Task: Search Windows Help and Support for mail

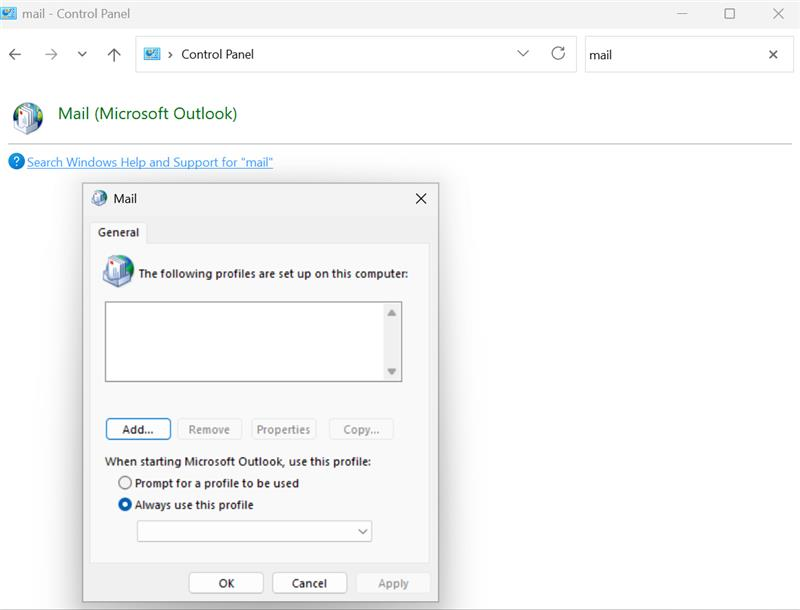Action: (150, 162)
